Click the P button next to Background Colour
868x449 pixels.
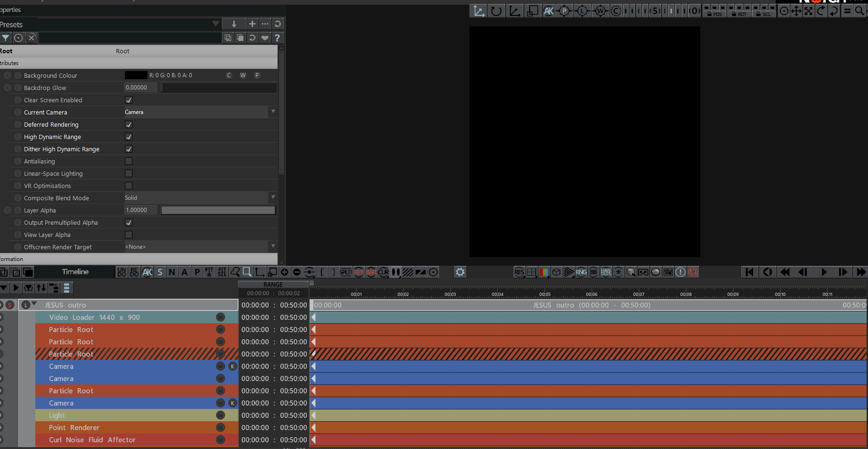click(x=257, y=75)
